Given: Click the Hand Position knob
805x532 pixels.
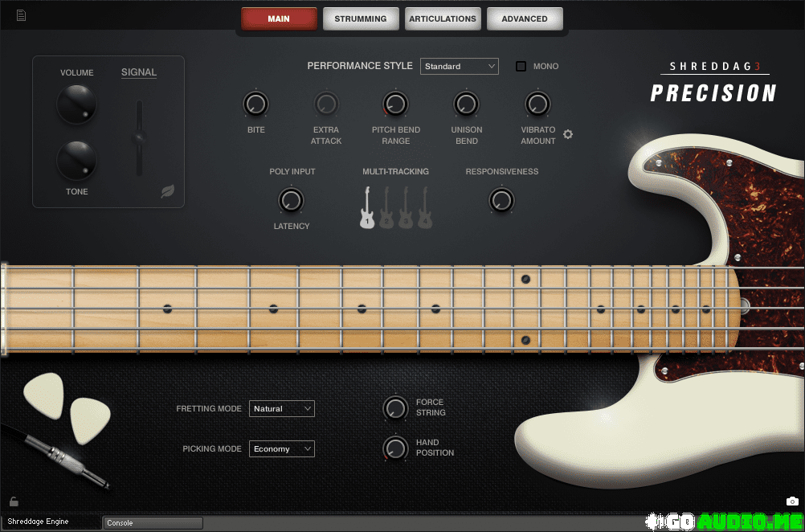Looking at the screenshot, I should (x=396, y=448).
